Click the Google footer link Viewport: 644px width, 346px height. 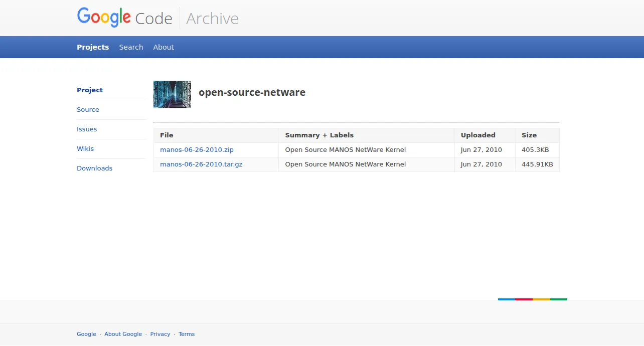point(86,334)
